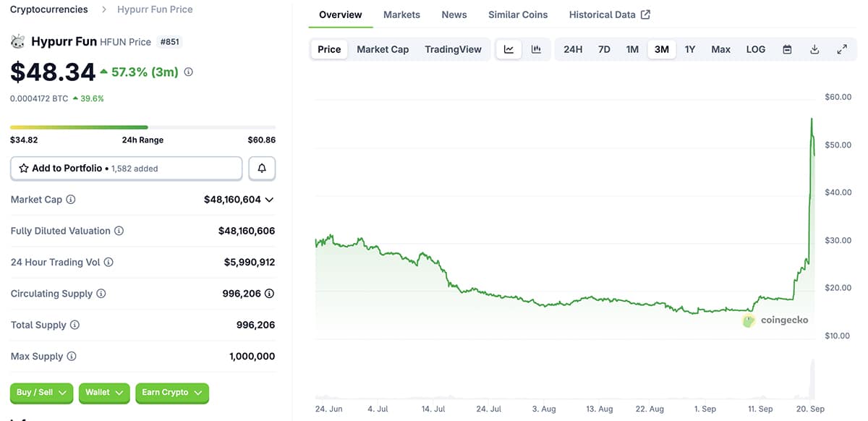Toggle the LOG scale option
The image size is (868, 421).
[x=755, y=49]
